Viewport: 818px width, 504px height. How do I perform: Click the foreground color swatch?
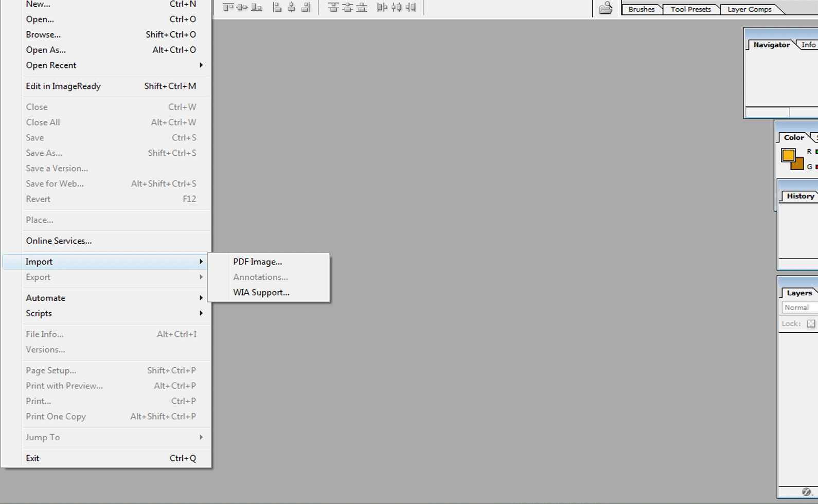tap(788, 155)
